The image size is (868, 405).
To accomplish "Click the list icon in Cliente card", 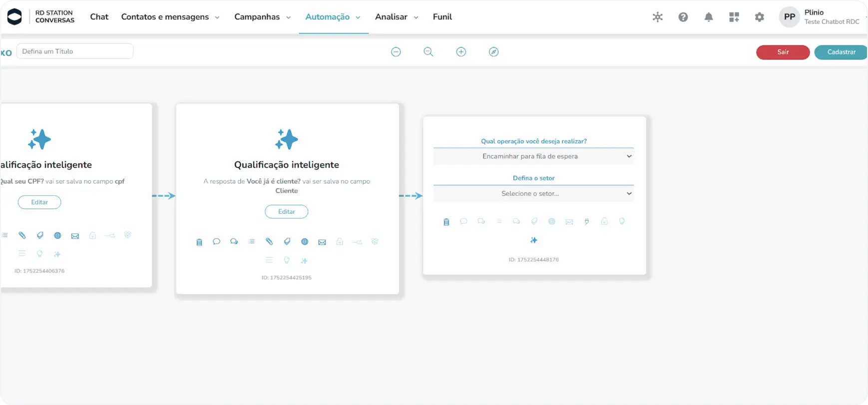I will (x=252, y=242).
